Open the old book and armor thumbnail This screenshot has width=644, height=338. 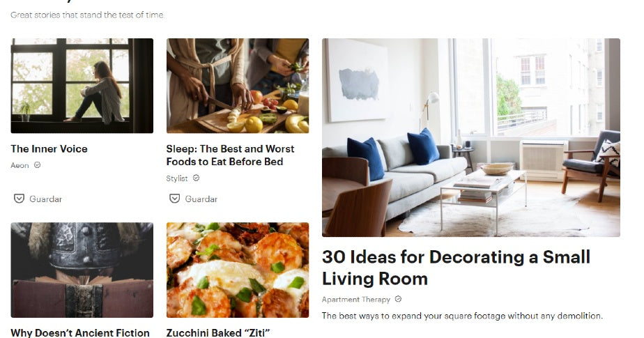pos(82,270)
